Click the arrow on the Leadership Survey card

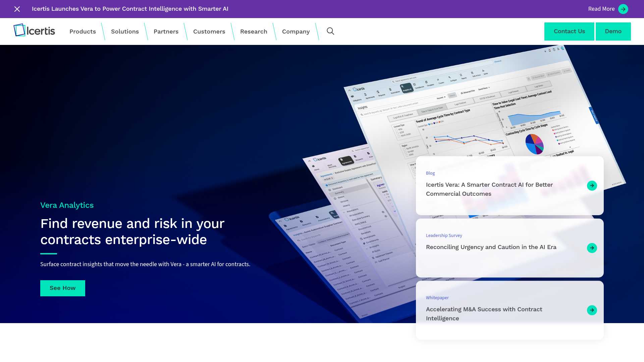point(592,248)
